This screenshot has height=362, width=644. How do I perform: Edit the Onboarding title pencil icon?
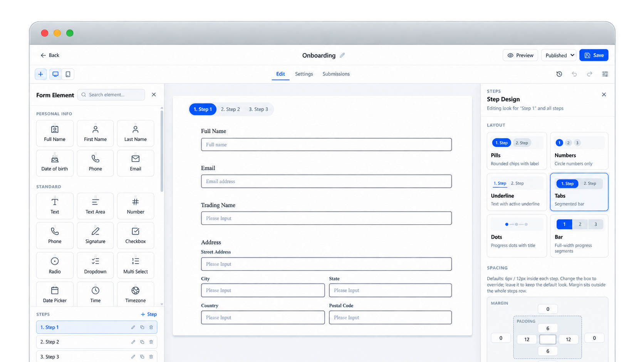point(342,55)
